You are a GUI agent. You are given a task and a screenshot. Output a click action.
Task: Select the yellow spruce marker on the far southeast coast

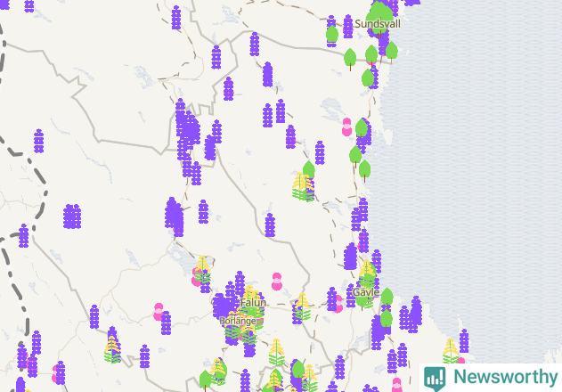tap(450, 351)
